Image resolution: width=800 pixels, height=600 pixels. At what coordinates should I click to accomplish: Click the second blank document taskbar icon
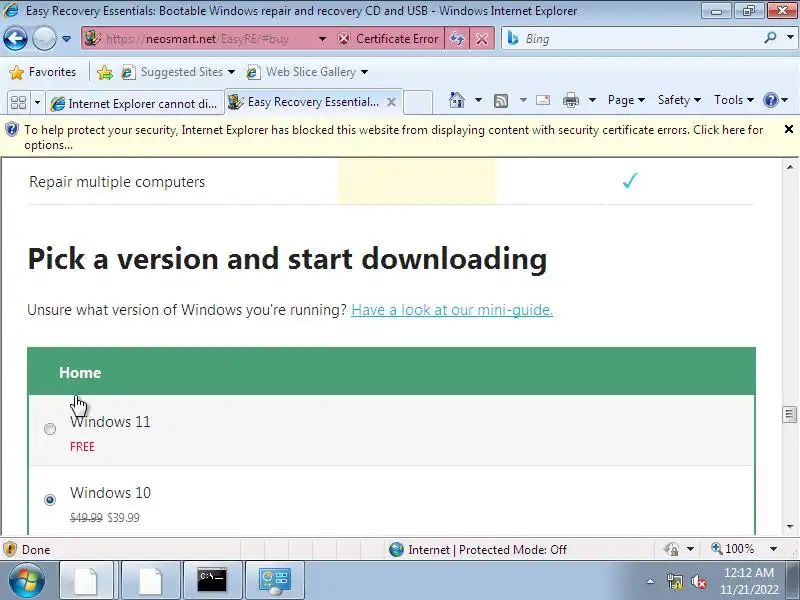[x=150, y=581]
